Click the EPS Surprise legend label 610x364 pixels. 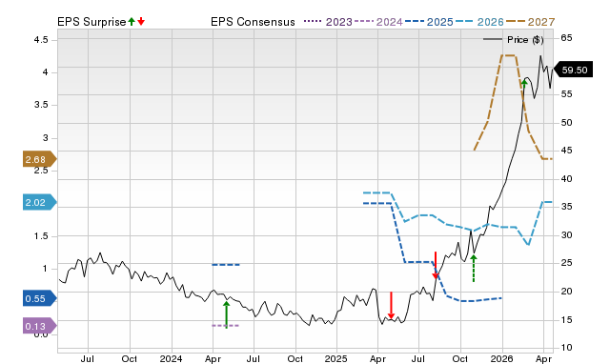[91, 22]
